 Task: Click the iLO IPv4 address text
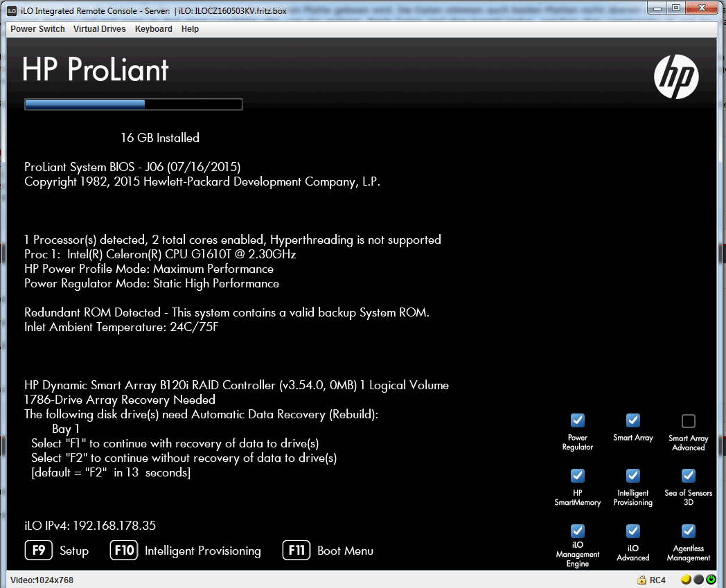coord(90,526)
